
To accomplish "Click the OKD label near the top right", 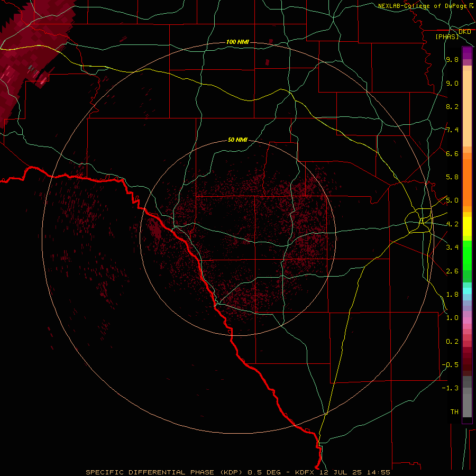I will (464, 32).
